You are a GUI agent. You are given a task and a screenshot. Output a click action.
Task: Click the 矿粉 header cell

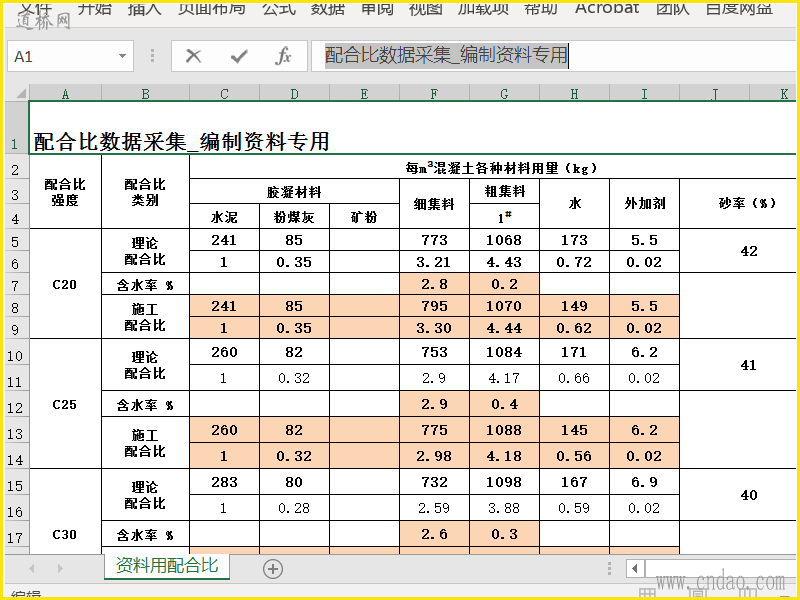coord(364,217)
